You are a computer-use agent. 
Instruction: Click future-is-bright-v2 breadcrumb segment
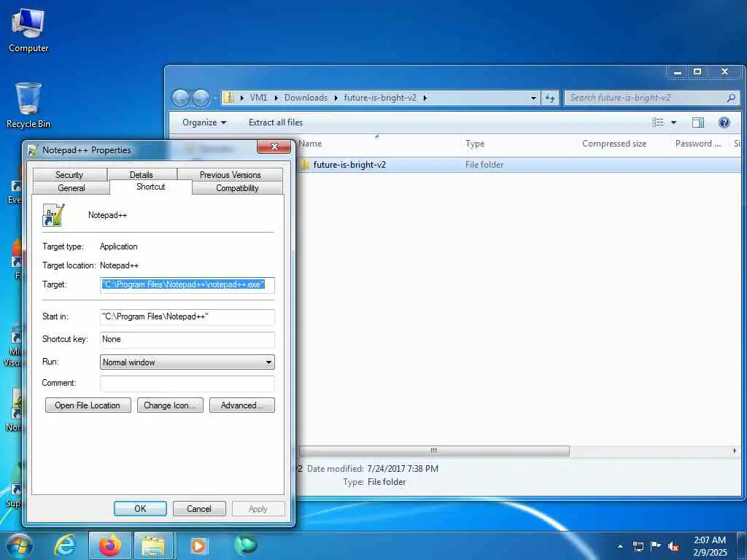click(x=380, y=98)
